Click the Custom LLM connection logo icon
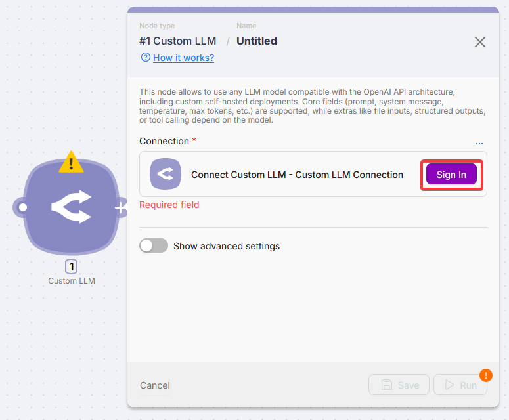 point(166,174)
